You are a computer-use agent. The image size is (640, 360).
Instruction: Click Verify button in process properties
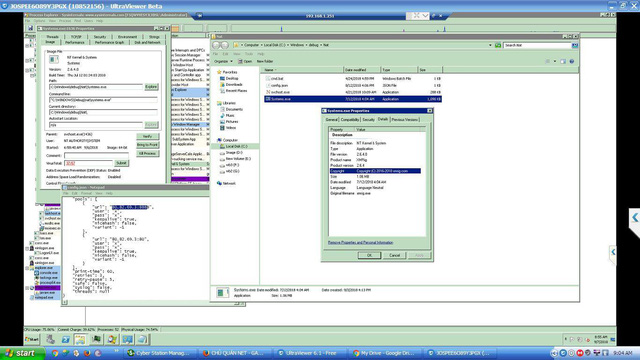pyautogui.click(x=148, y=136)
